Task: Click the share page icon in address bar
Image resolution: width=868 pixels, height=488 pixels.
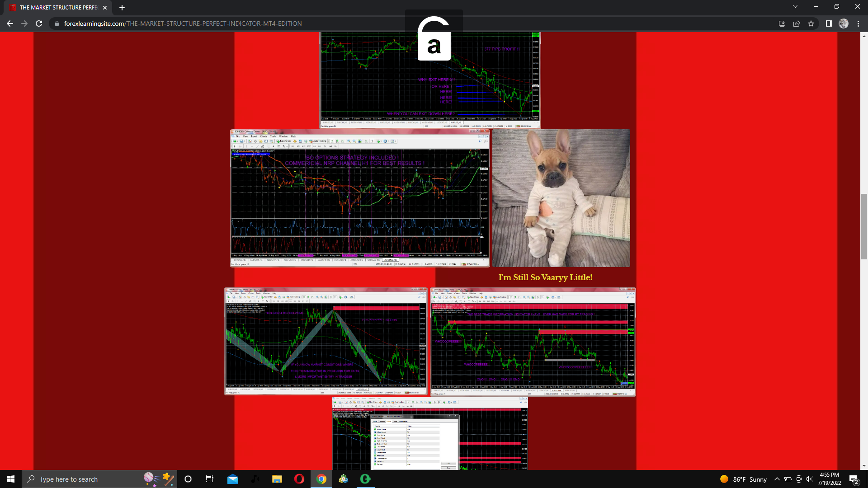Action: (797, 23)
